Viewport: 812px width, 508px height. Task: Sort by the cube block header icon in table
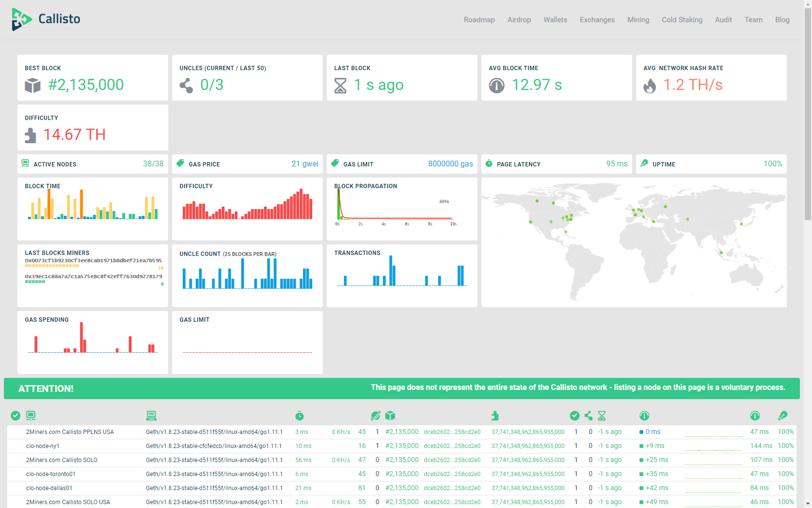coord(390,416)
